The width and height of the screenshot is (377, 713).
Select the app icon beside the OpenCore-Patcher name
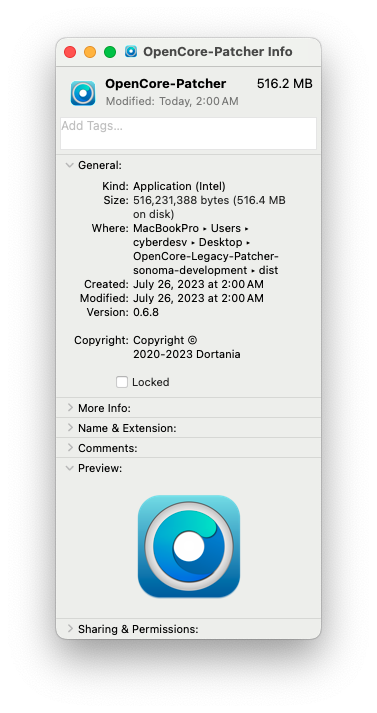[83, 93]
